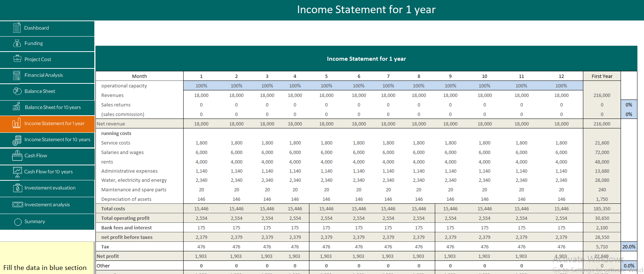Click the Income Statement for 10 years coins icon

point(17,140)
